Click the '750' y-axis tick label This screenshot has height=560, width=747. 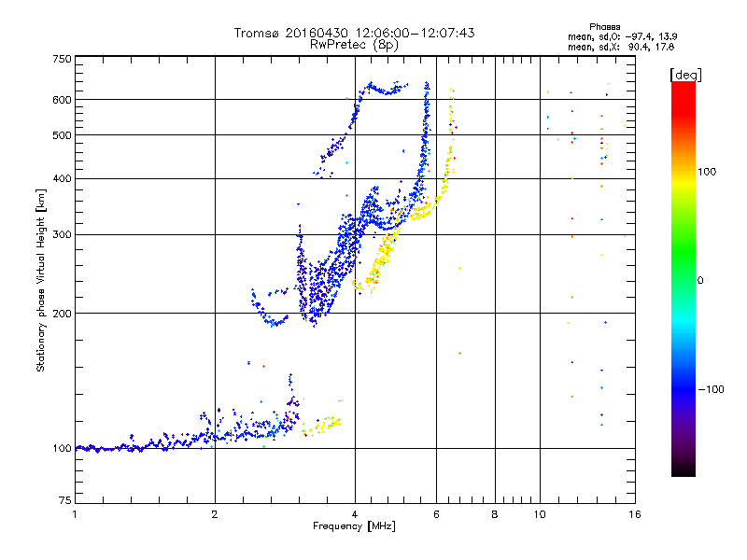(62, 59)
